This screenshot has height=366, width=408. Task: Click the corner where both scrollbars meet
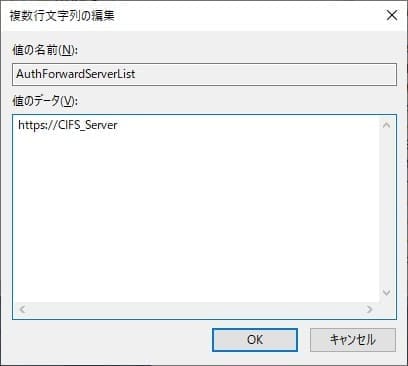387,310
